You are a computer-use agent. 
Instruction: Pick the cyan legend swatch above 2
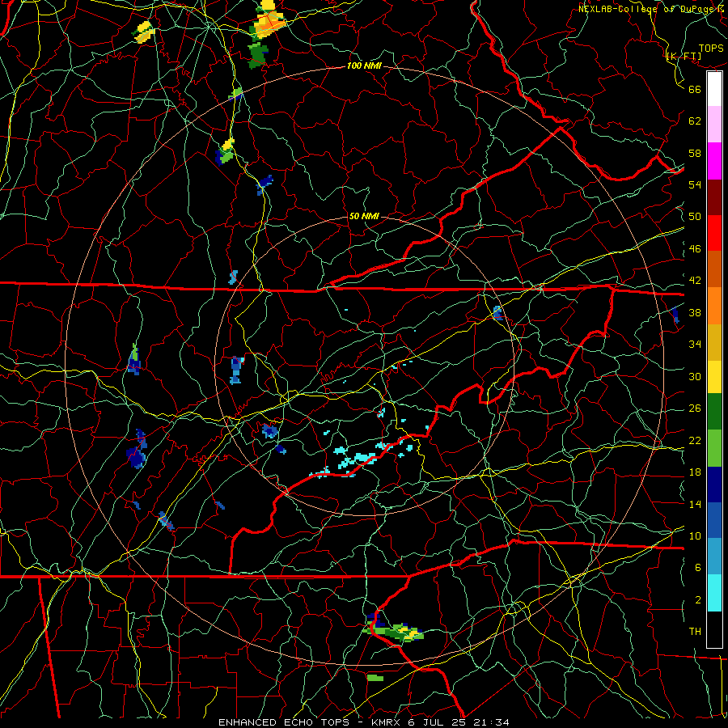[x=714, y=593]
